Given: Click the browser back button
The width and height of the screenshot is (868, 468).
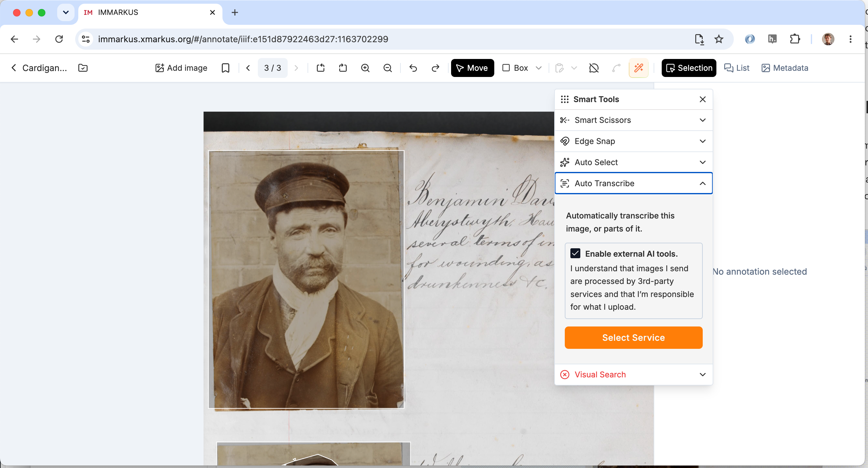Looking at the screenshot, I should tap(14, 39).
